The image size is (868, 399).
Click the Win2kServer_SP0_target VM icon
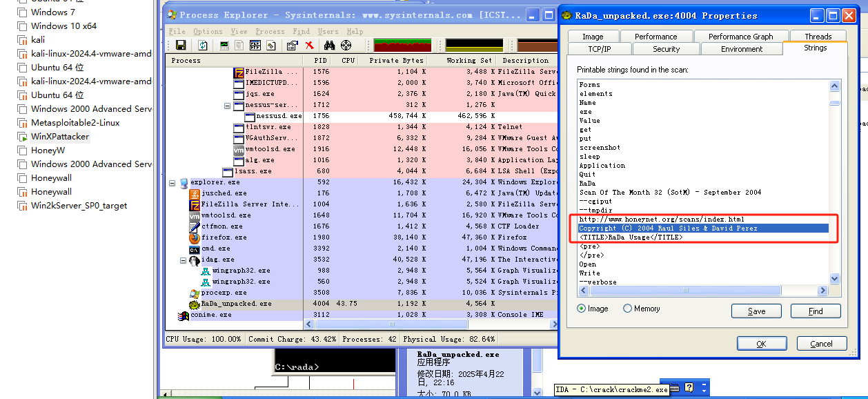point(23,206)
